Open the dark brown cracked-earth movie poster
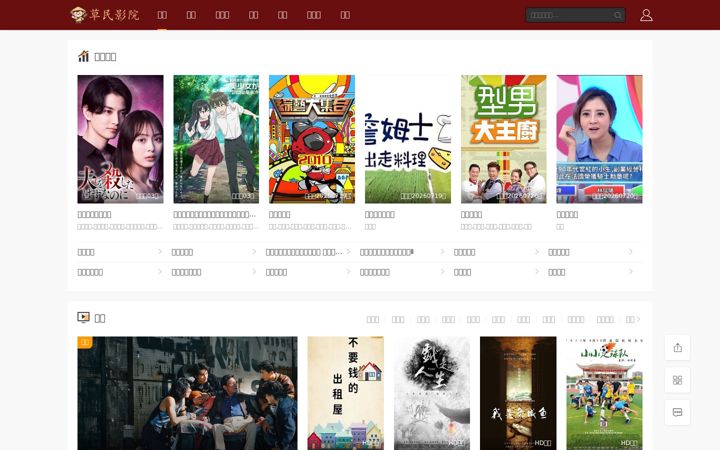Image resolution: width=720 pixels, height=450 pixels. click(518, 393)
